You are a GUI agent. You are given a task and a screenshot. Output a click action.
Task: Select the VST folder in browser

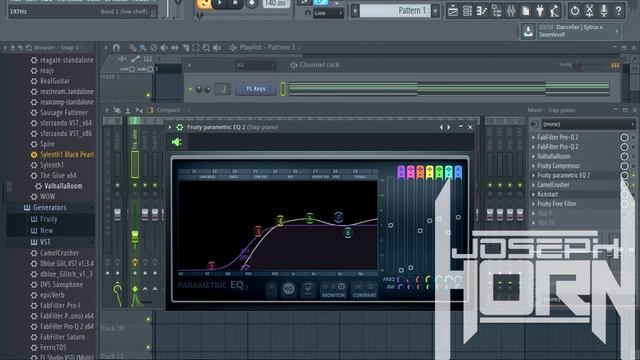click(x=45, y=242)
